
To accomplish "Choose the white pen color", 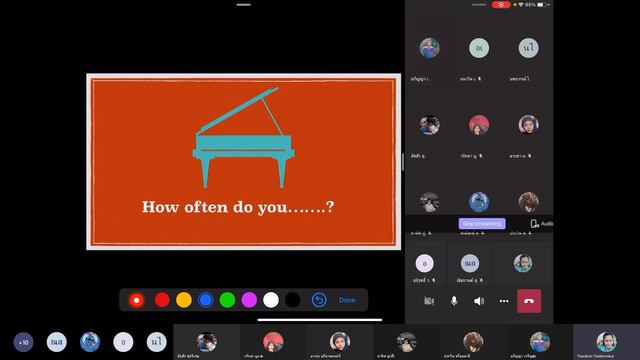I will tap(271, 300).
